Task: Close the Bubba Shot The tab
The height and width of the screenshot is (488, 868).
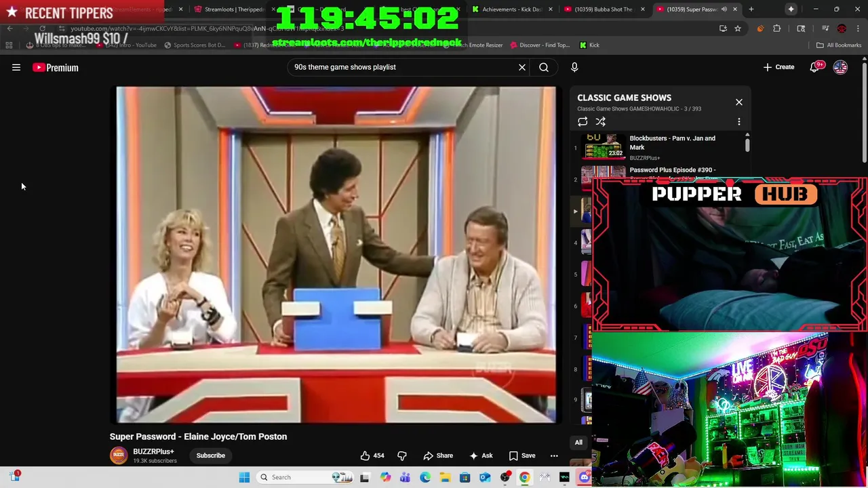Action: (x=643, y=9)
